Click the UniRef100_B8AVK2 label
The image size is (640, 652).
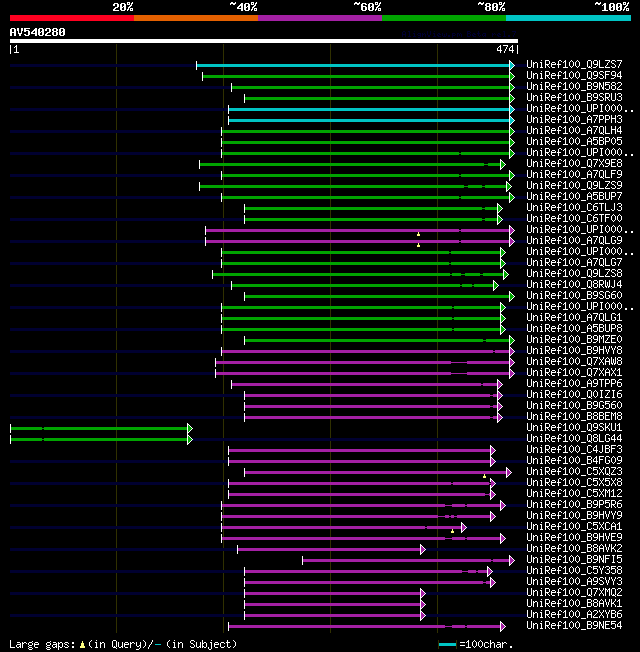(574, 549)
